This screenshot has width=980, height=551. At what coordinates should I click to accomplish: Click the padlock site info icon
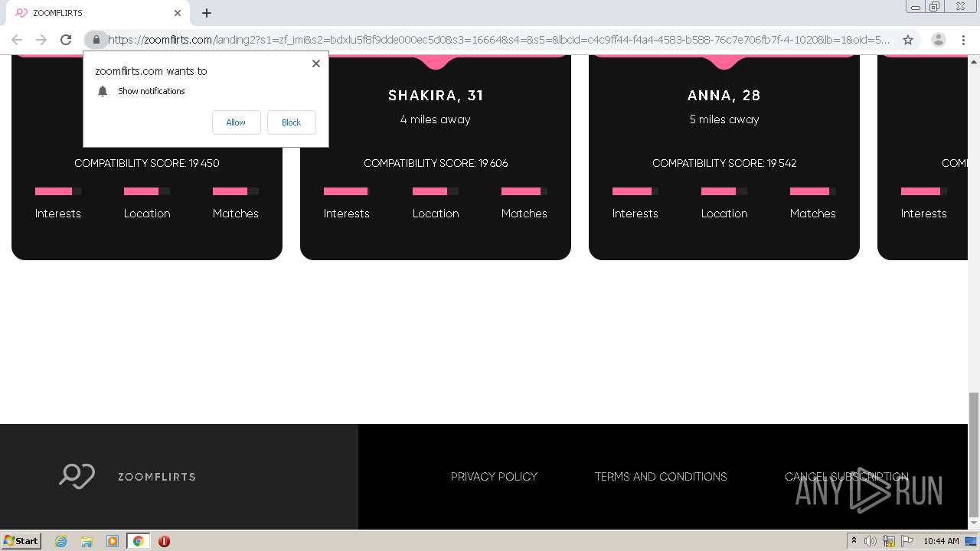tap(96, 40)
